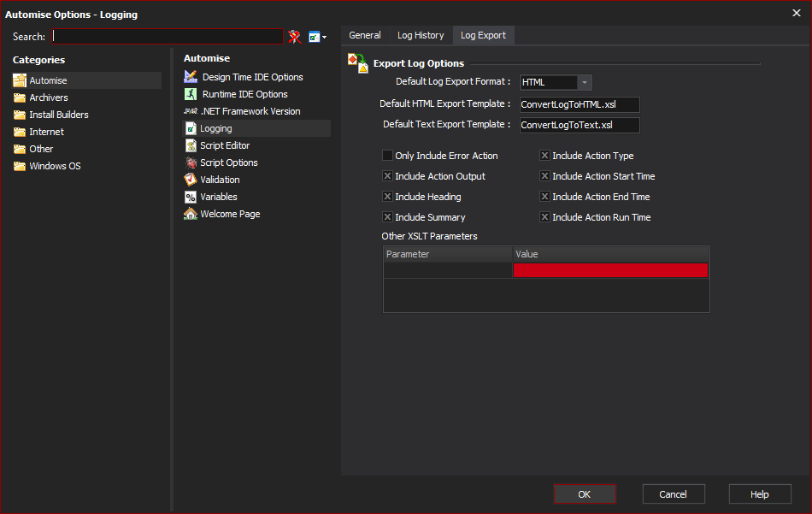Open Runtime IDE Options label

pyautogui.click(x=245, y=94)
